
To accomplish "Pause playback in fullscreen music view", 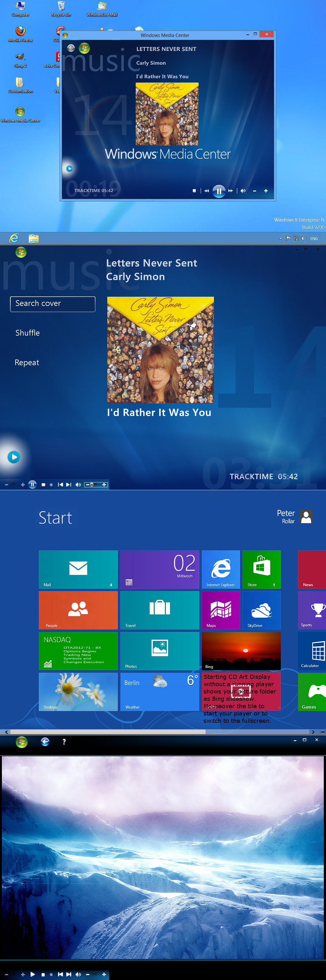I will click(33, 484).
